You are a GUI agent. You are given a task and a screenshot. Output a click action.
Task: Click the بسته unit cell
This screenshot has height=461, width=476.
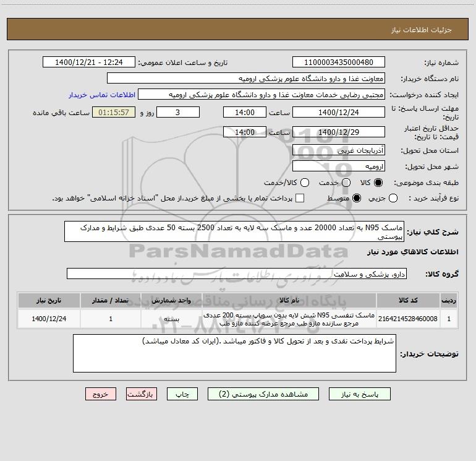click(171, 319)
